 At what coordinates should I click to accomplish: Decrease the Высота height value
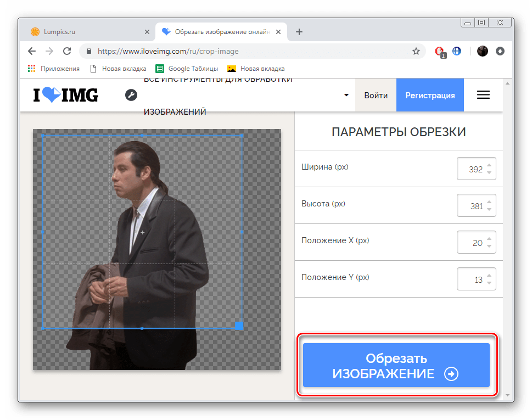point(489,209)
